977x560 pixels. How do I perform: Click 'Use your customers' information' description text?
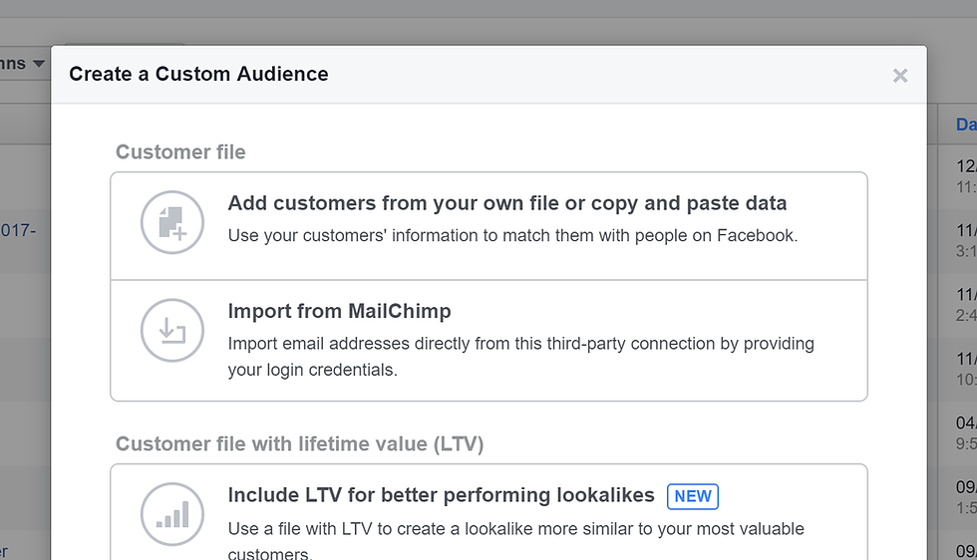tap(512, 235)
